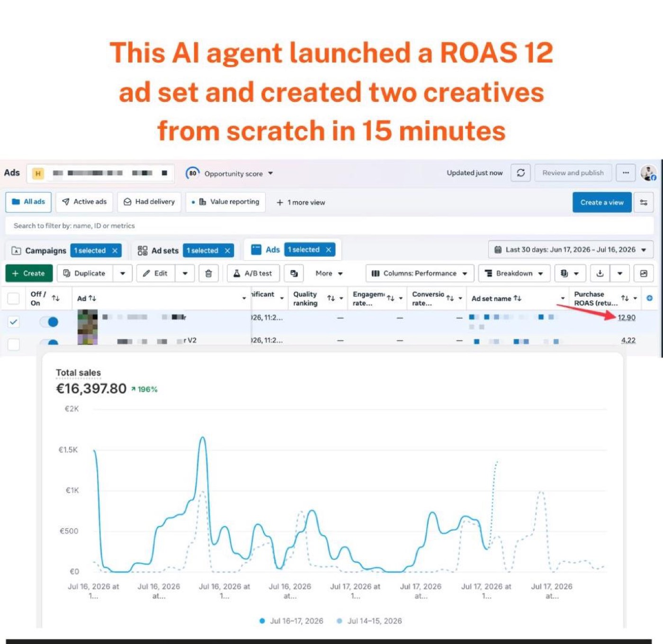Open the More dropdown menu
This screenshot has height=644, width=663.
(329, 273)
